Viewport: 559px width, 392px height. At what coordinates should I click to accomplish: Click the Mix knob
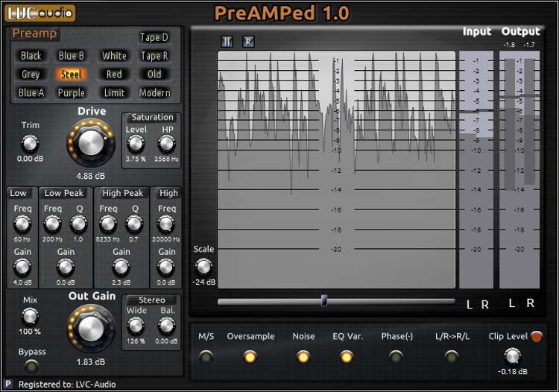30,317
